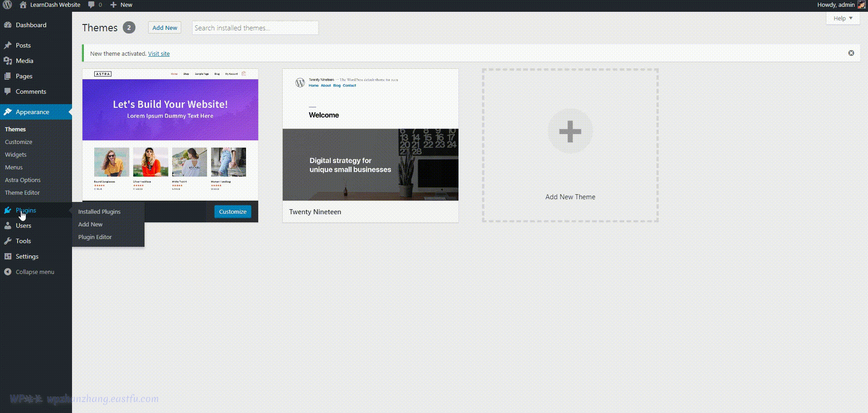Open the Settings menu label
This screenshot has width=868, height=413.
coord(27,256)
